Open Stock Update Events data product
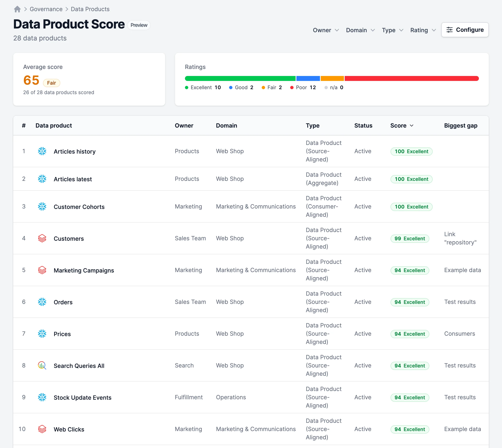The height and width of the screenshot is (448, 502). point(82,397)
